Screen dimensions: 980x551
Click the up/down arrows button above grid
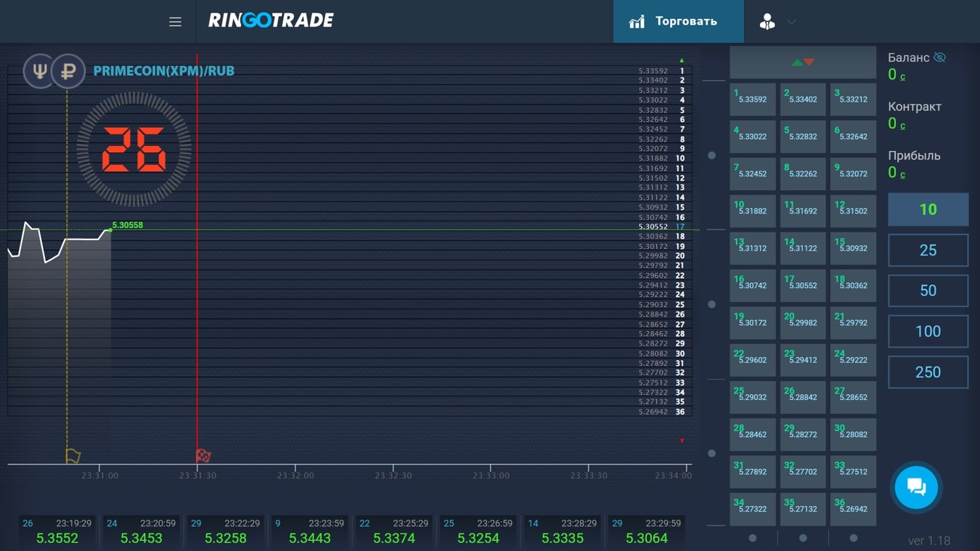[x=803, y=62]
